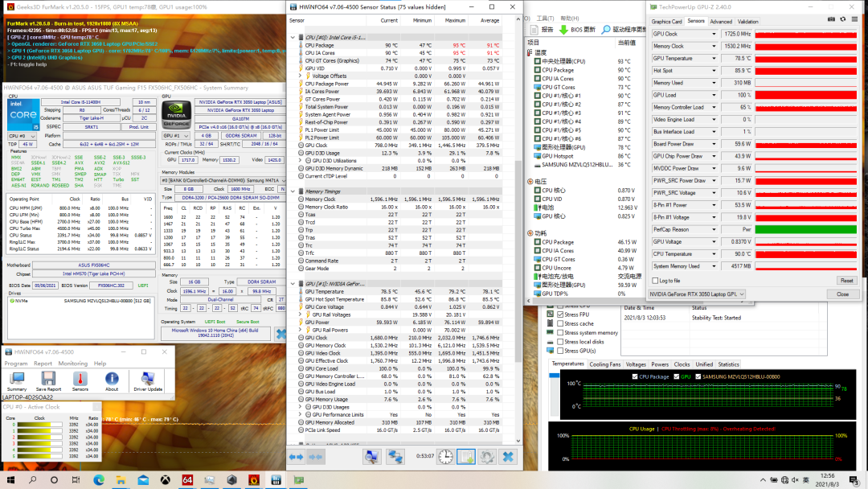868x489 pixels.
Task: Open the Statistics tab in stability test
Action: tap(728, 364)
